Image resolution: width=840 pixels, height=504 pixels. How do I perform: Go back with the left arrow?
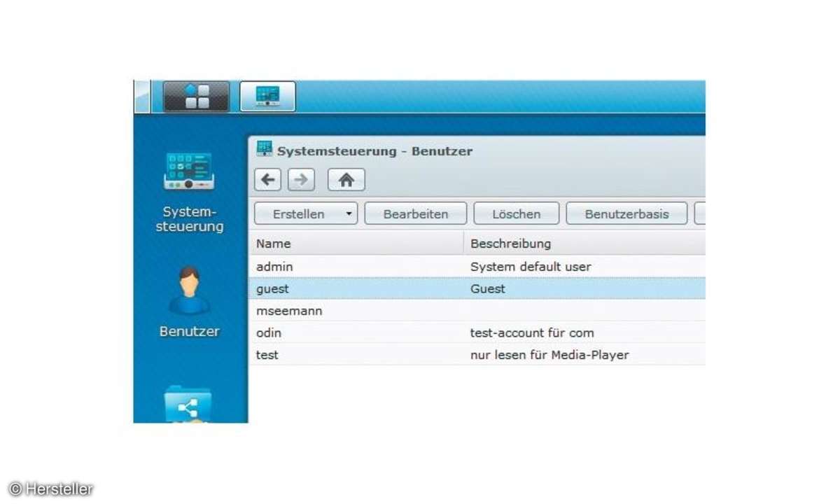[268, 180]
